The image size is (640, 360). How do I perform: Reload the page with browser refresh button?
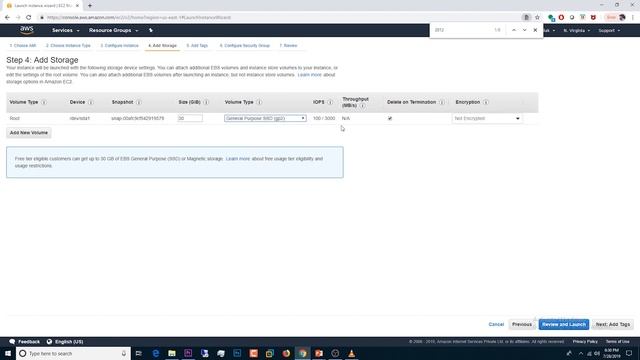click(x=29, y=18)
